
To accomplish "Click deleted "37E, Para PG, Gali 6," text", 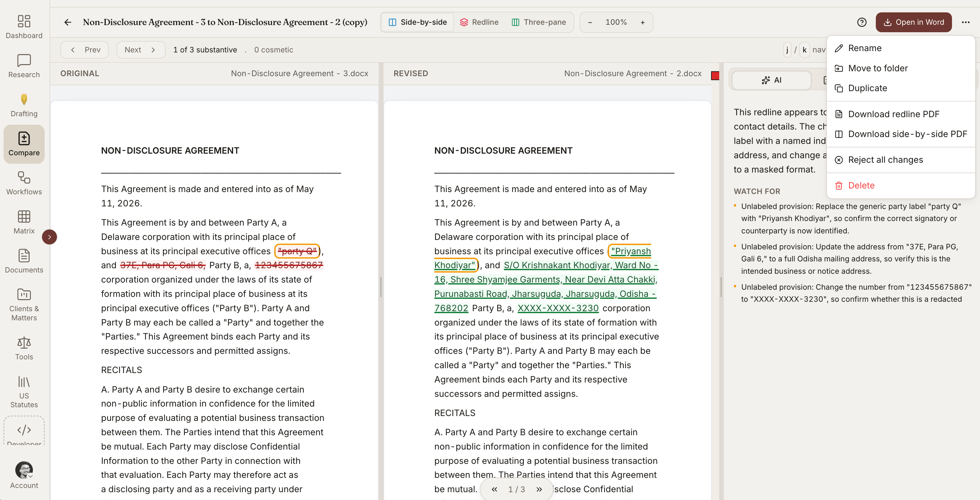I will click(x=163, y=265).
